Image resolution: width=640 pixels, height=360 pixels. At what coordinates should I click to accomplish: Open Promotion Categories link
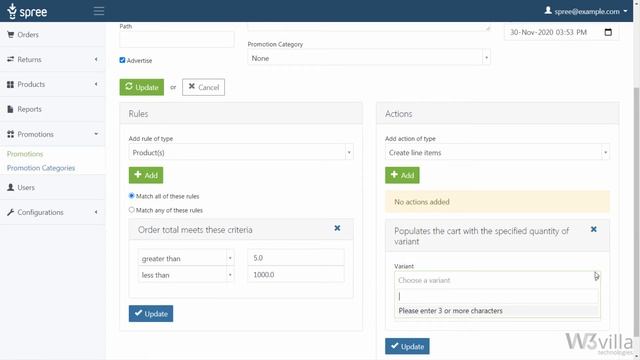click(x=41, y=168)
